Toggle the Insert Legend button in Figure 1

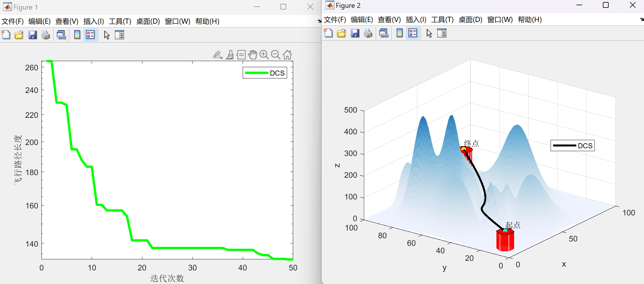click(x=90, y=35)
